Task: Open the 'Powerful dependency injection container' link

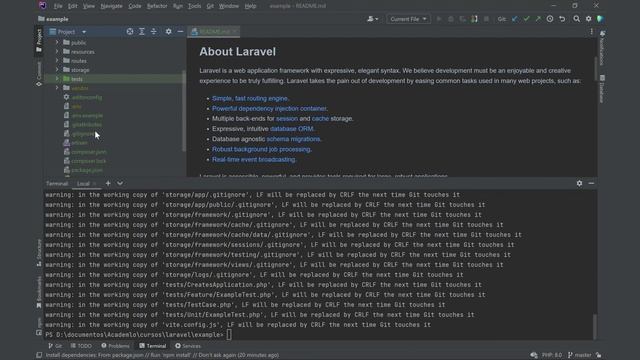Action: (x=269, y=109)
